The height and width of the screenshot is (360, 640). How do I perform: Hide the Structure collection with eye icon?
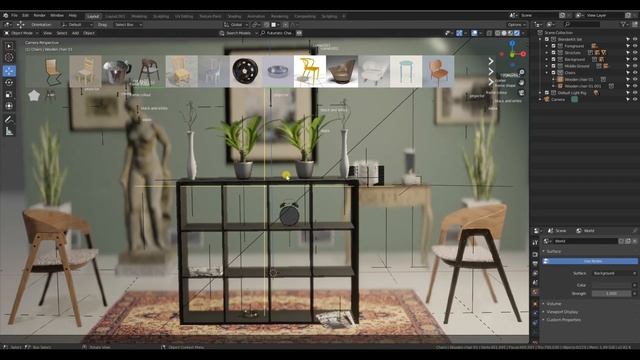coord(635,53)
